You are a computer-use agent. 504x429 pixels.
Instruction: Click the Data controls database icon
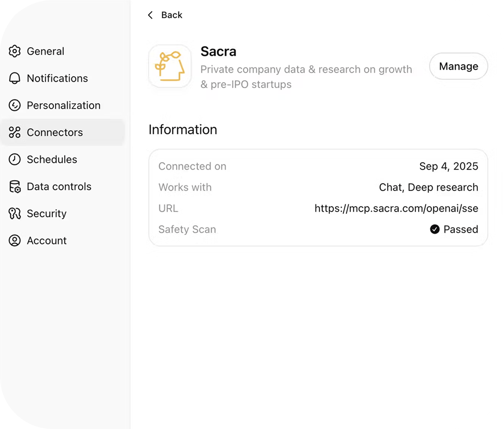(15, 186)
